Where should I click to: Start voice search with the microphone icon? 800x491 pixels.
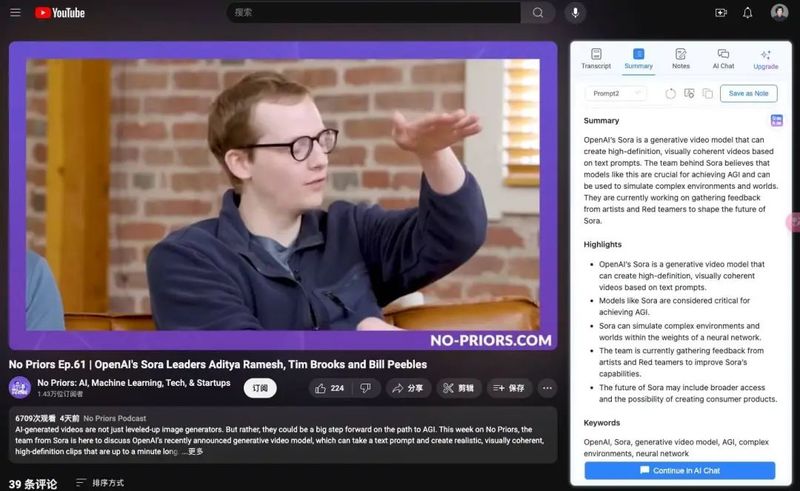575,12
